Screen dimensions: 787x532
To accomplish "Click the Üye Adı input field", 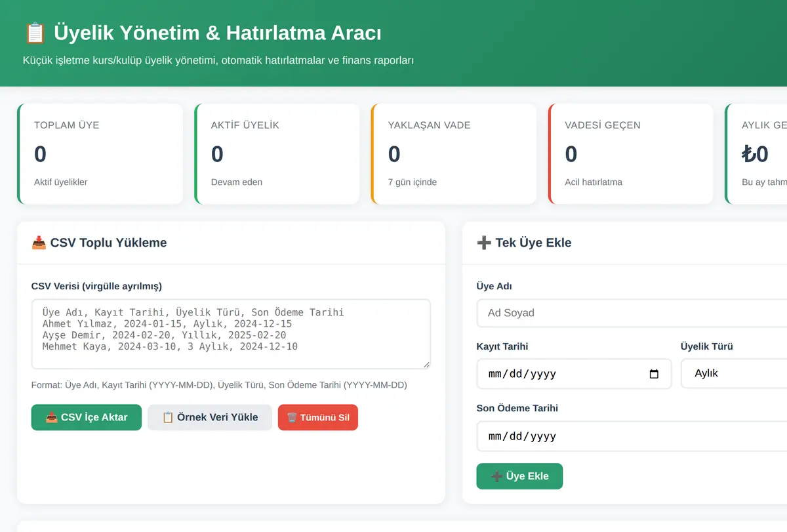I will pyautogui.click(x=632, y=313).
